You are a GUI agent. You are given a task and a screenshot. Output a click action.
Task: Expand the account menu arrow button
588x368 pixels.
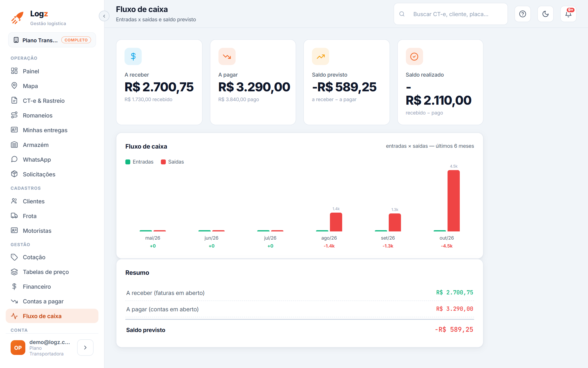pos(85,348)
